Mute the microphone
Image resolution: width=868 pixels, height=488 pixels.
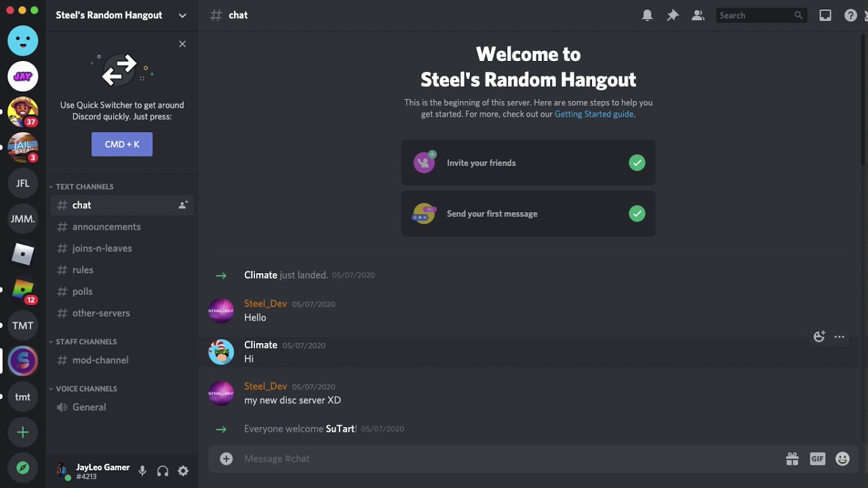coord(142,471)
